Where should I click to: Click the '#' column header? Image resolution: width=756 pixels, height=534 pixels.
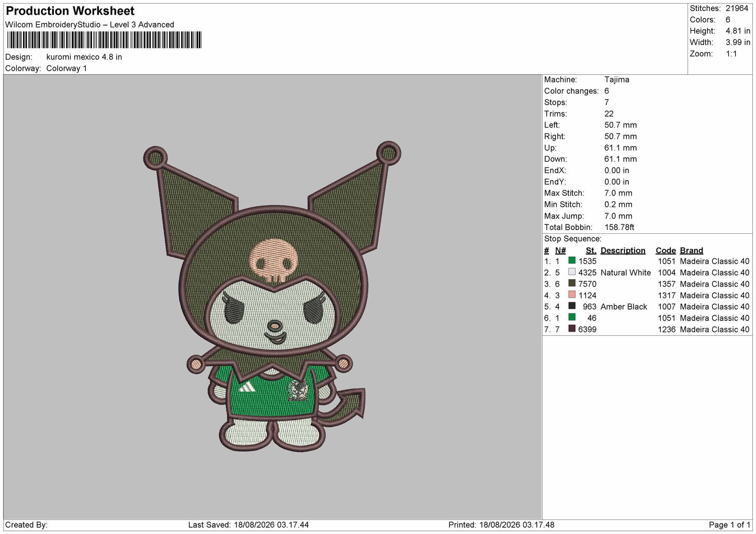[547, 251]
